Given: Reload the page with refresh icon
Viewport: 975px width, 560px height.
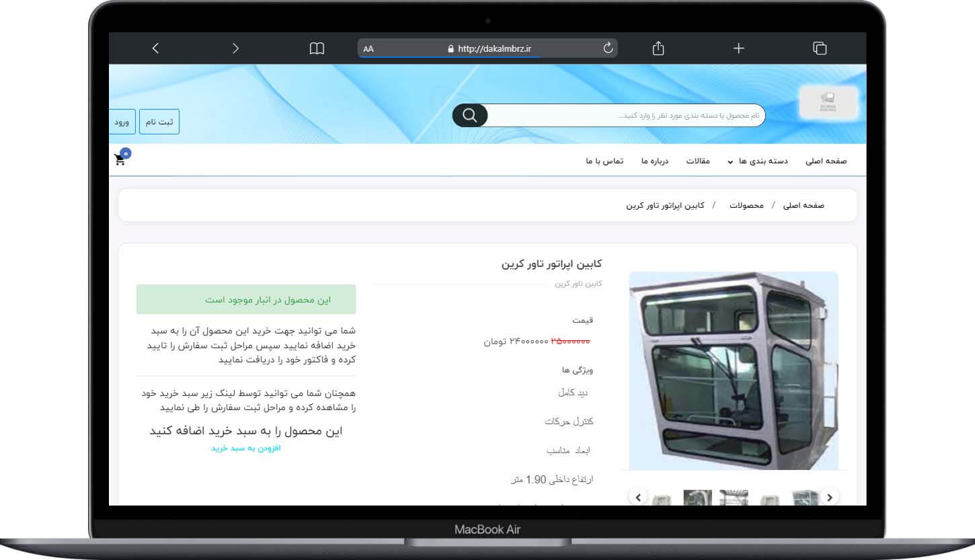Looking at the screenshot, I should [x=608, y=48].
